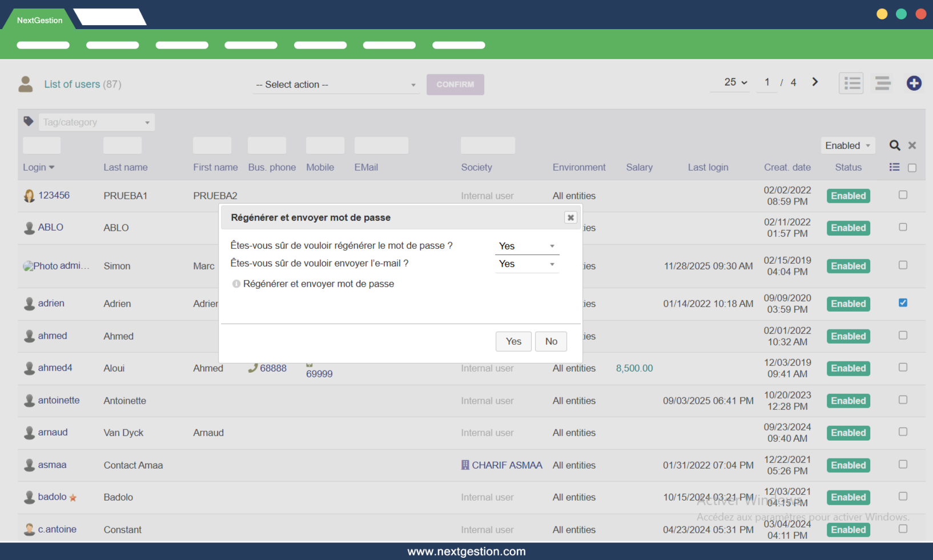Sort by the Status column header
The height and width of the screenshot is (560, 933).
848,167
